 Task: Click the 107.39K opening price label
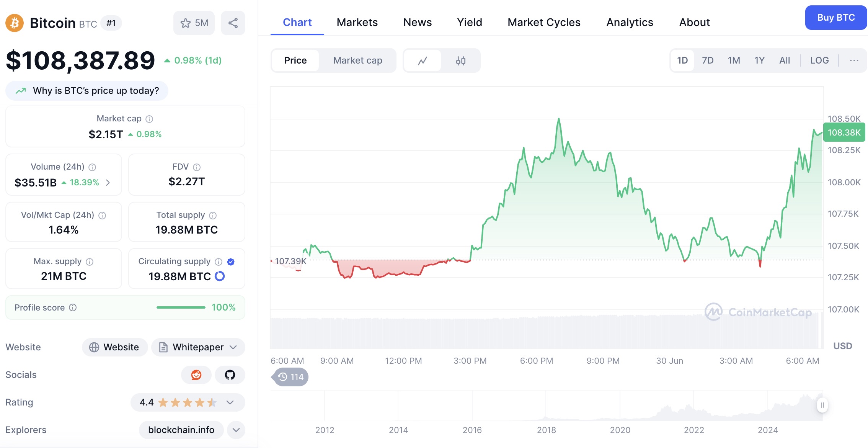[x=290, y=261]
